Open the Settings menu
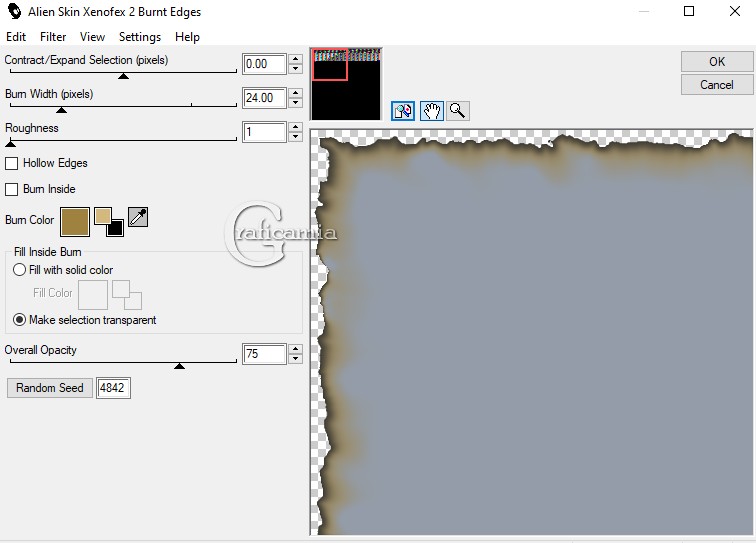The width and height of the screenshot is (756, 543). [x=140, y=37]
